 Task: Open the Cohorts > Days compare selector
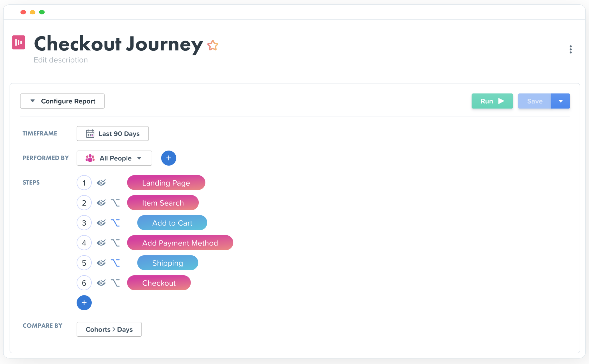(109, 329)
